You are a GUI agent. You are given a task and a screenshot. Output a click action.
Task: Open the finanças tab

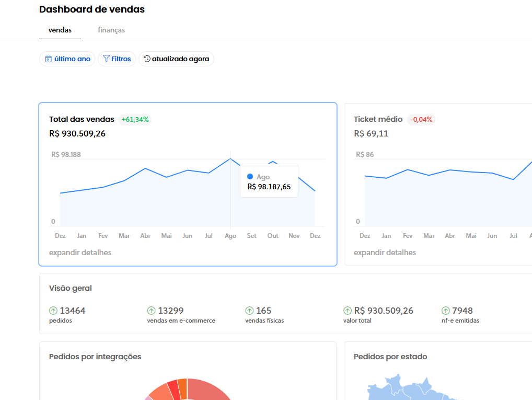111,30
